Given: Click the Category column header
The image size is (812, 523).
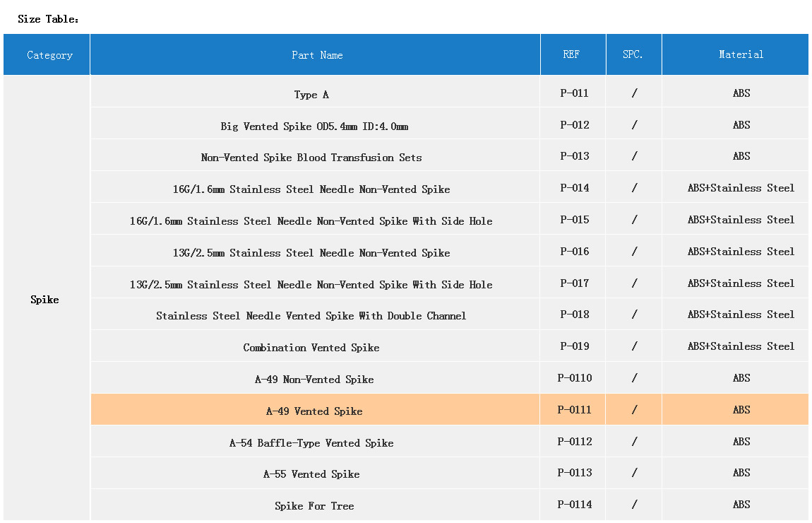Looking at the screenshot, I should [x=49, y=55].
